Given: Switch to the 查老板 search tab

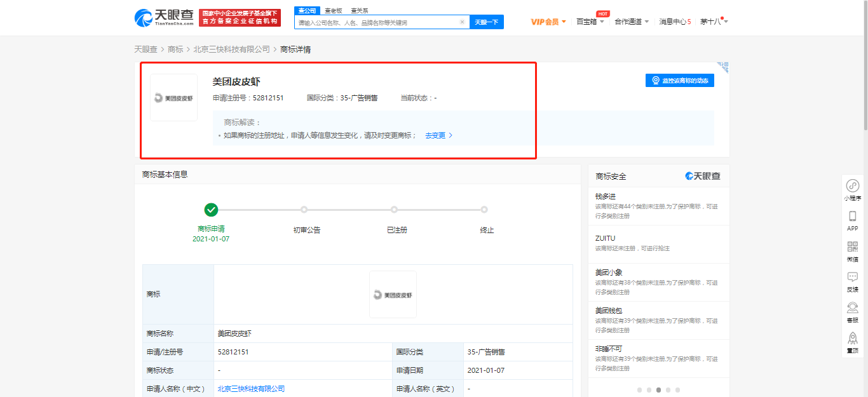Looking at the screenshot, I should click(x=333, y=11).
